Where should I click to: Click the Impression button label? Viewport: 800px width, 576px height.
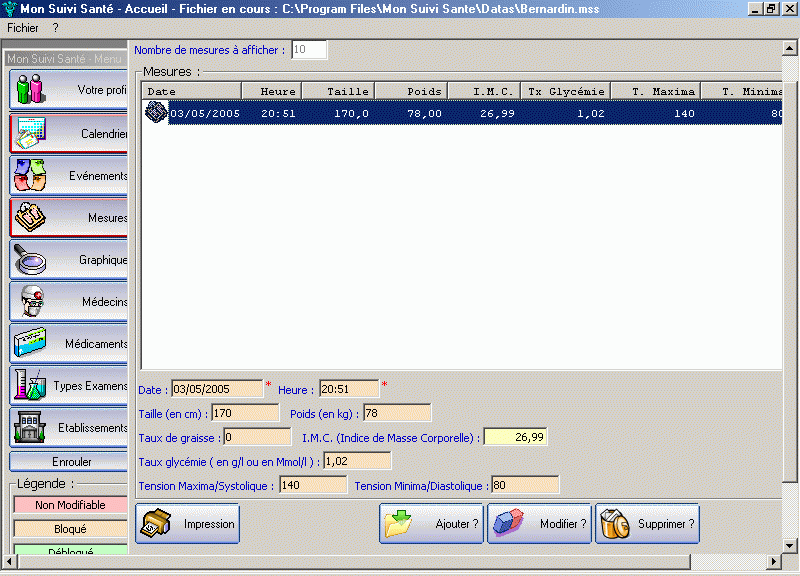(x=209, y=524)
